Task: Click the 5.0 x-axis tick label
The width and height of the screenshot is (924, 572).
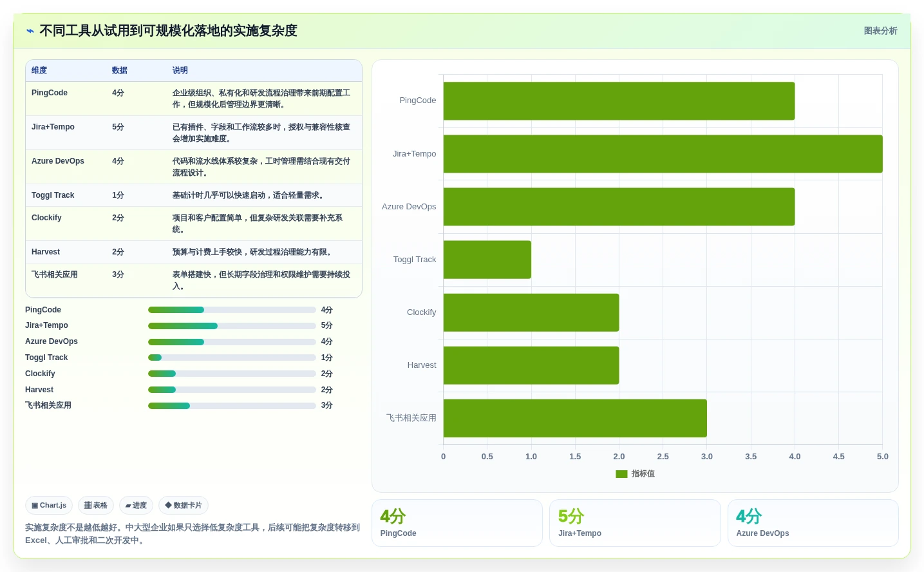Action: coord(883,457)
